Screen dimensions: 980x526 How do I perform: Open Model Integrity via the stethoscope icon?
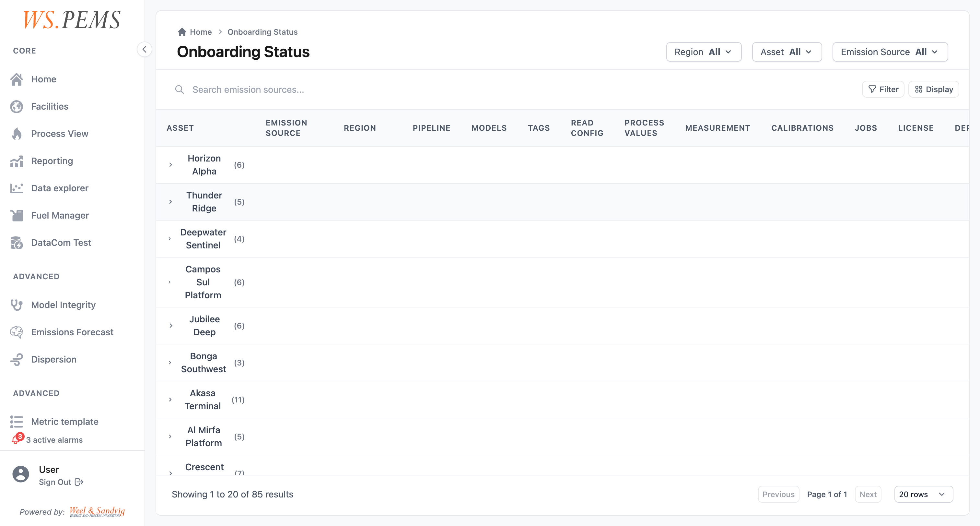[x=17, y=305]
